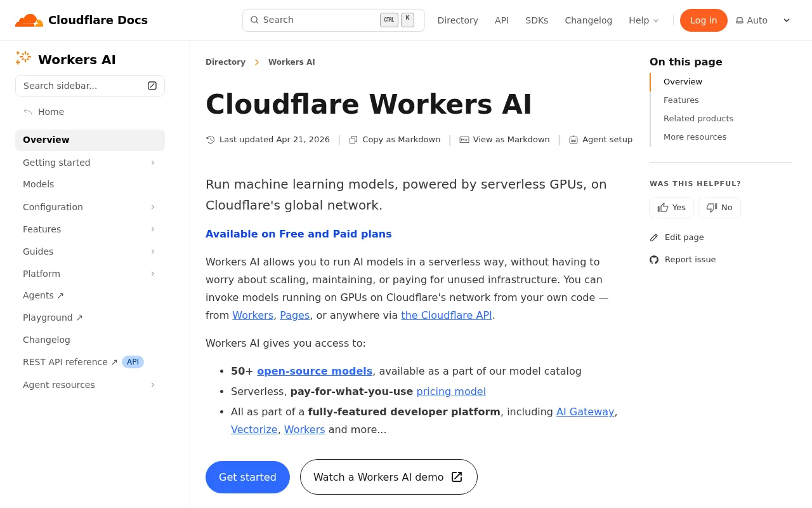The image size is (812, 508).
Task: Click the View as Markdown icon
Action: tap(464, 140)
